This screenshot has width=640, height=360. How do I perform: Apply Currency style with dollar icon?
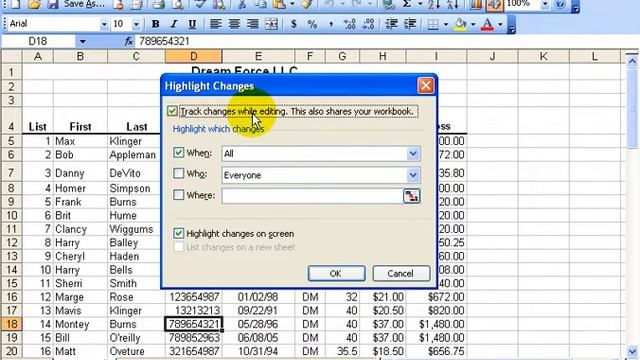click(293, 24)
